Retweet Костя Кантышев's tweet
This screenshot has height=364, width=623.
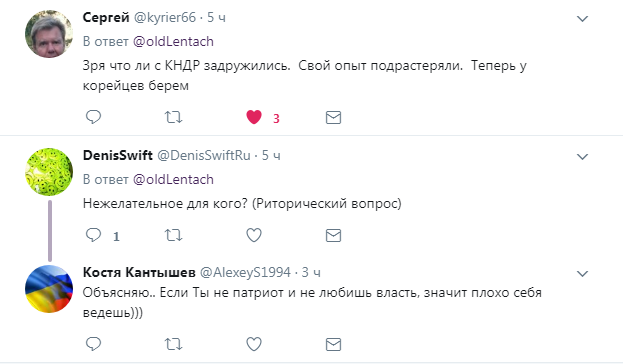click(x=174, y=344)
